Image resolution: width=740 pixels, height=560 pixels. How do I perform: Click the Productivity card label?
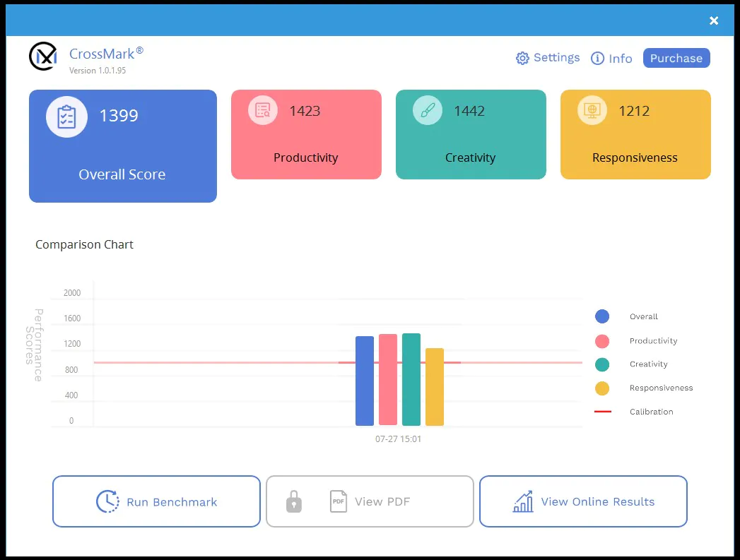pyautogui.click(x=306, y=157)
